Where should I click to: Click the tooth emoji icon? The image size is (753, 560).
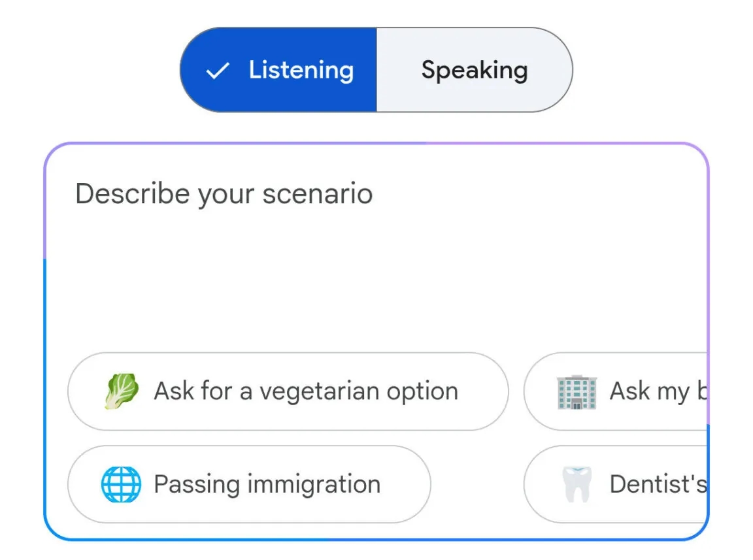point(577,484)
